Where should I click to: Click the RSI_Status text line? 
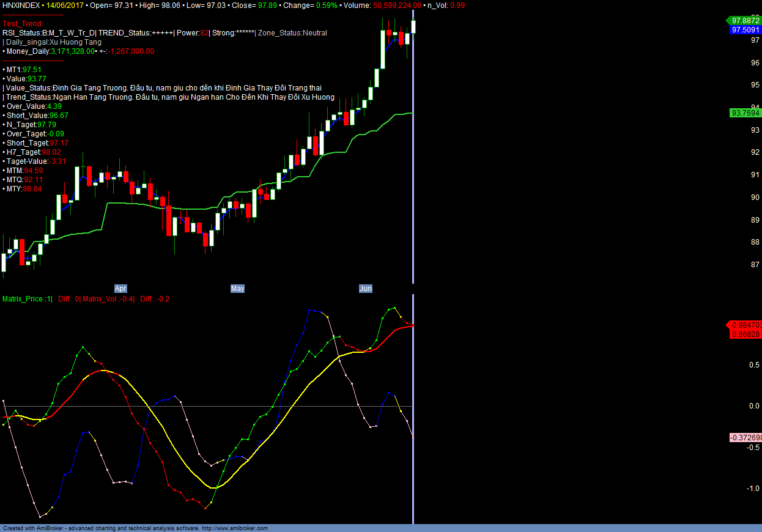(x=49, y=33)
